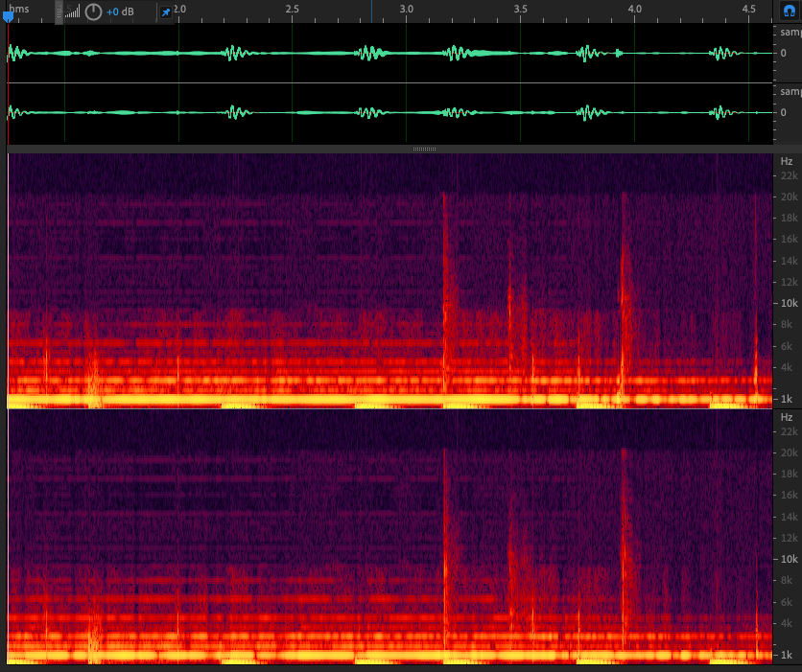Click the waveform/spectral divider handle
The image size is (802, 672).
424,150
